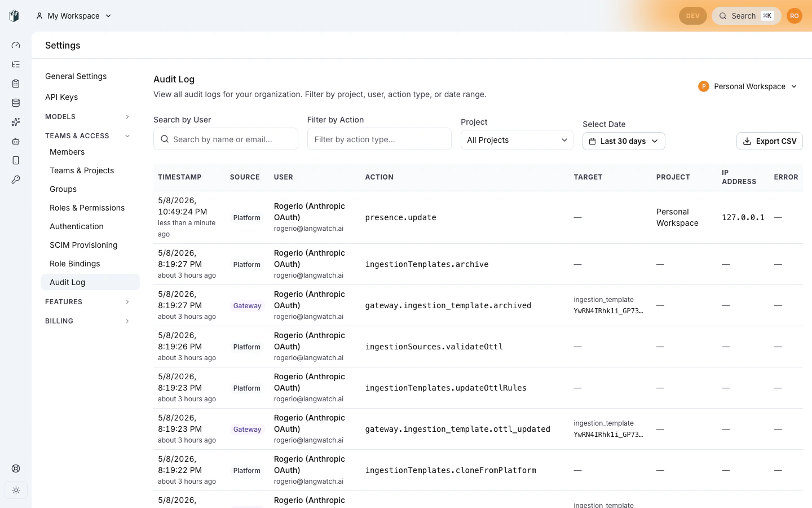Click the RO user avatar
Image resolution: width=812 pixels, height=508 pixels.
(x=795, y=16)
